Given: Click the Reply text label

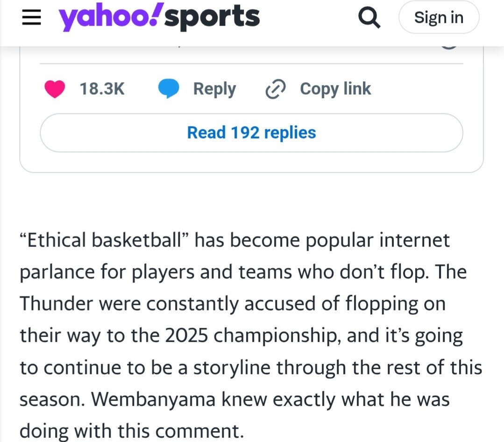Looking at the screenshot, I should (x=214, y=89).
